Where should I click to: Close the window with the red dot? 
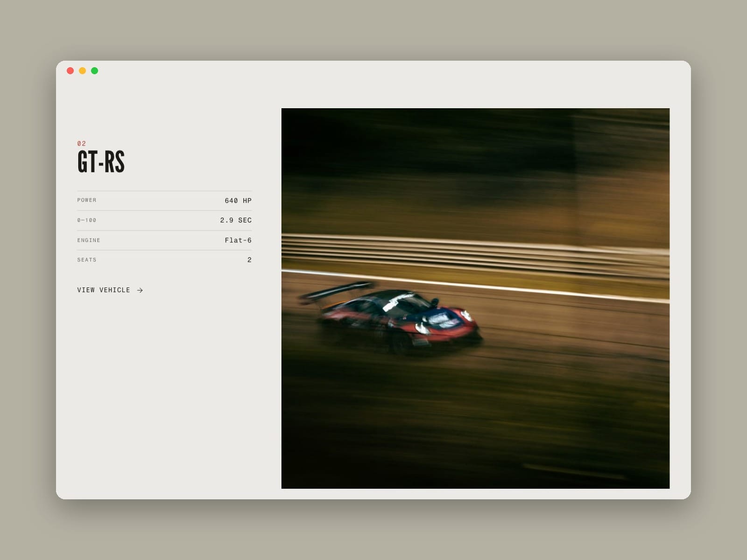pyautogui.click(x=70, y=71)
